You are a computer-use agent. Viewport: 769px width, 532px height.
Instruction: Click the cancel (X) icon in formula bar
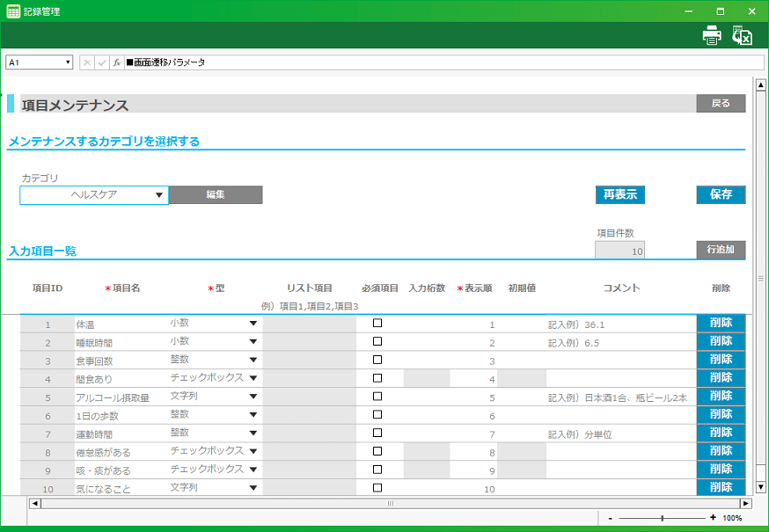(x=85, y=62)
